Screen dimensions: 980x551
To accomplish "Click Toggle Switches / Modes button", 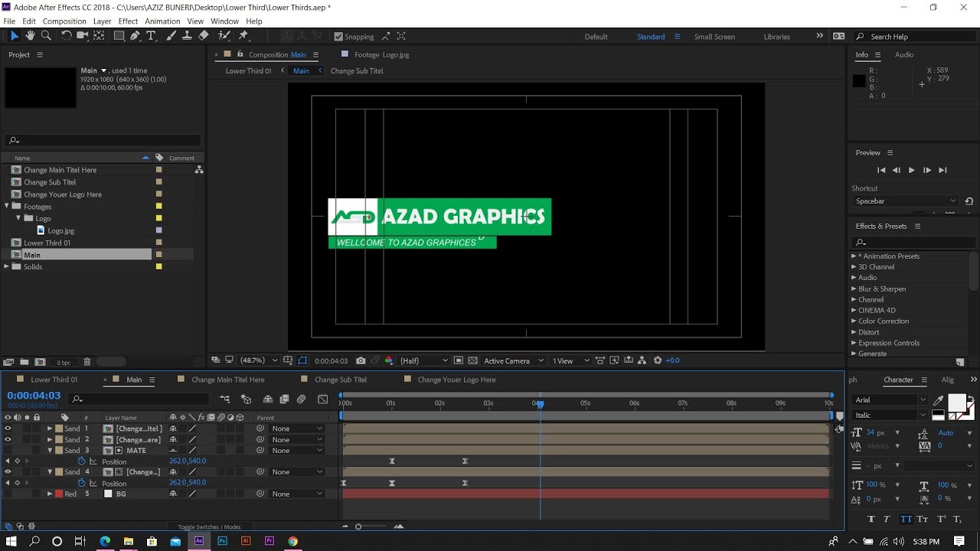I will click(x=209, y=527).
